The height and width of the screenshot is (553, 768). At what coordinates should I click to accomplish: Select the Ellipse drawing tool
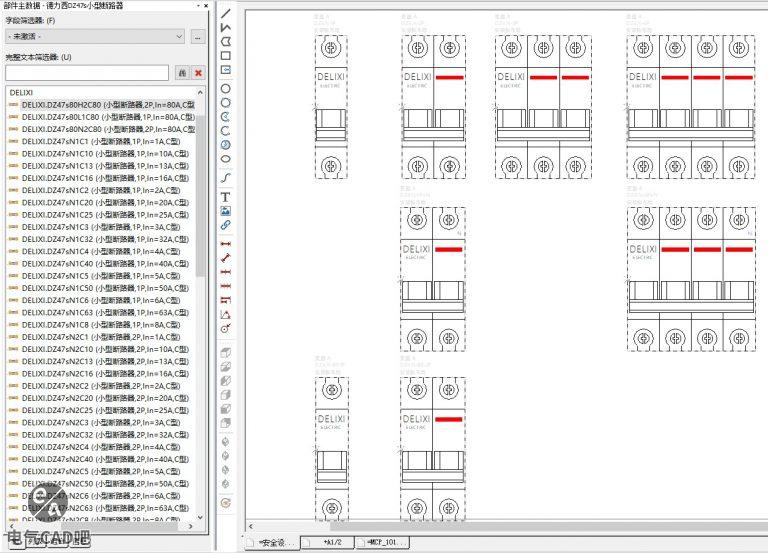tap(226, 159)
